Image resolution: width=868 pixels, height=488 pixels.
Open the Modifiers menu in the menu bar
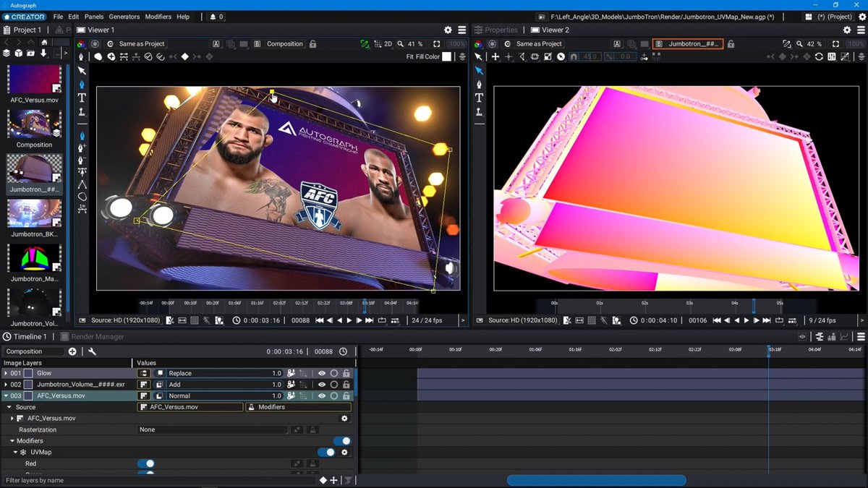[x=158, y=15]
